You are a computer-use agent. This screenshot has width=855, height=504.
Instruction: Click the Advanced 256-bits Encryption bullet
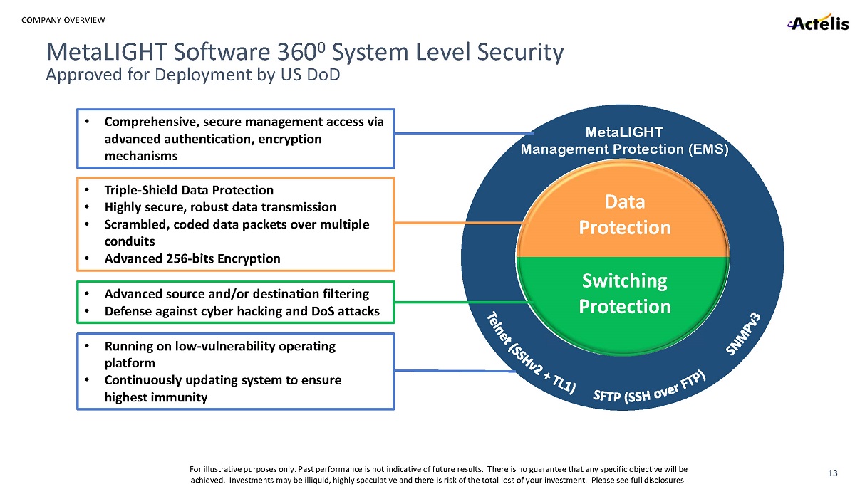(192, 258)
